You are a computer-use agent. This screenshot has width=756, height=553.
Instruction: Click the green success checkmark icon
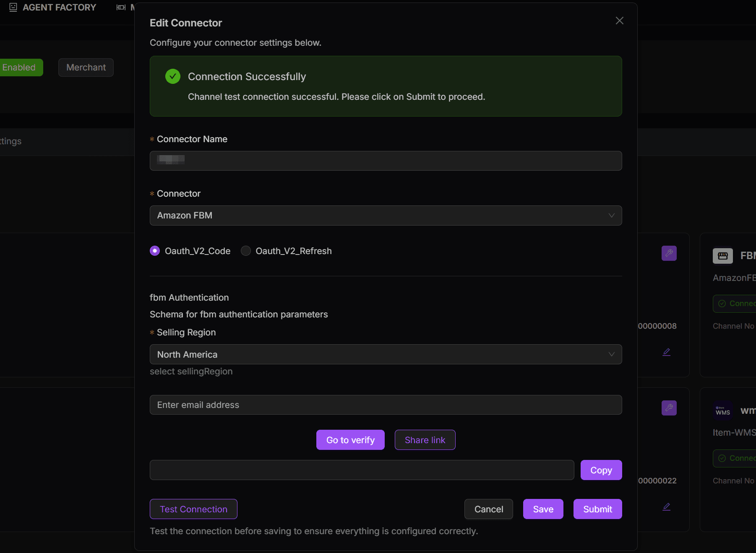click(x=172, y=76)
